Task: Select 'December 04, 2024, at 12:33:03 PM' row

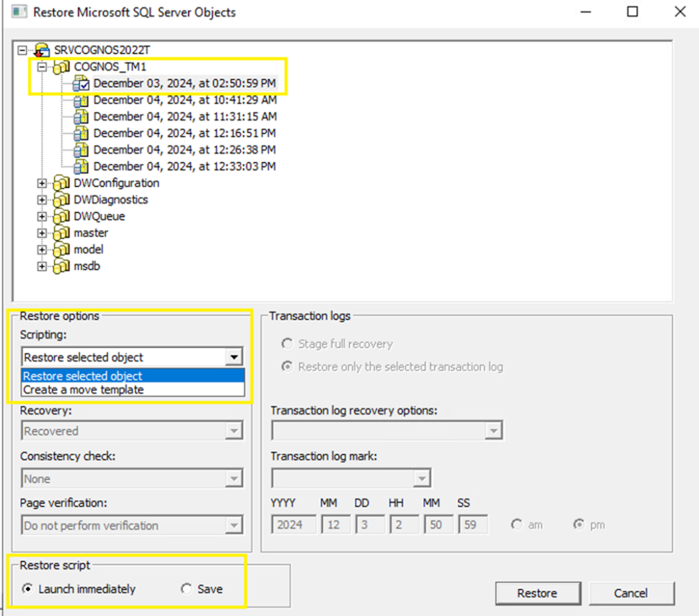Action: (184, 167)
